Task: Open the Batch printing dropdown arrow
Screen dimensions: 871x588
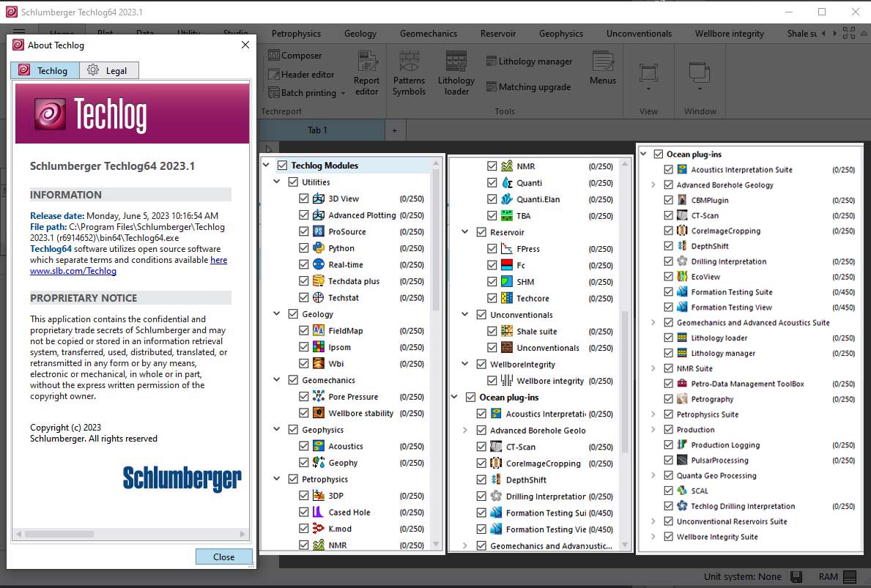Action: (x=342, y=94)
